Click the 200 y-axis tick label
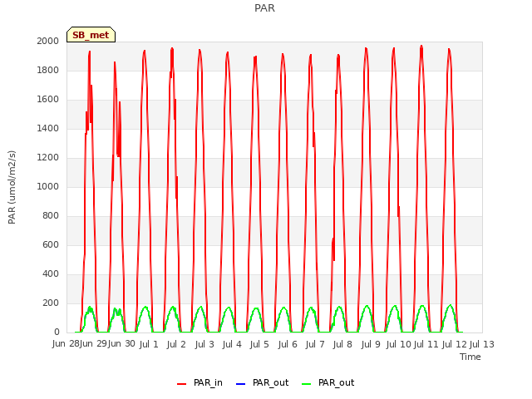The width and height of the screenshot is (532, 399). 51,303
